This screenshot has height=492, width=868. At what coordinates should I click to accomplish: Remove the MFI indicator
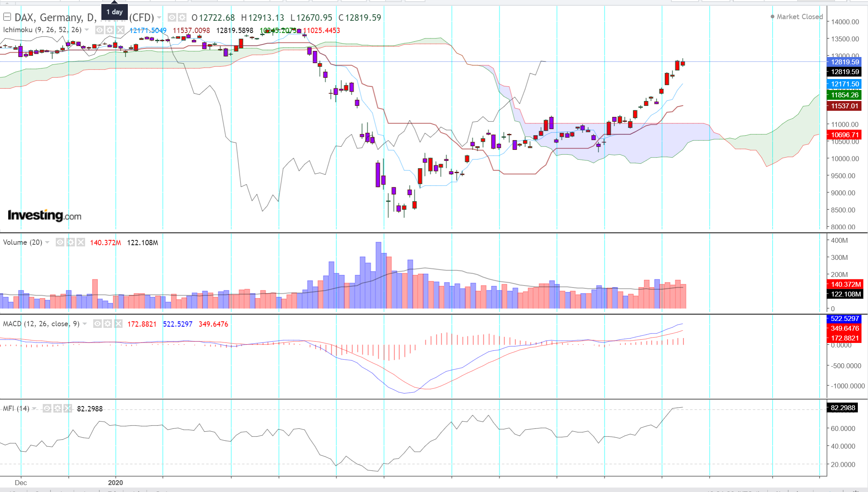[x=68, y=408]
